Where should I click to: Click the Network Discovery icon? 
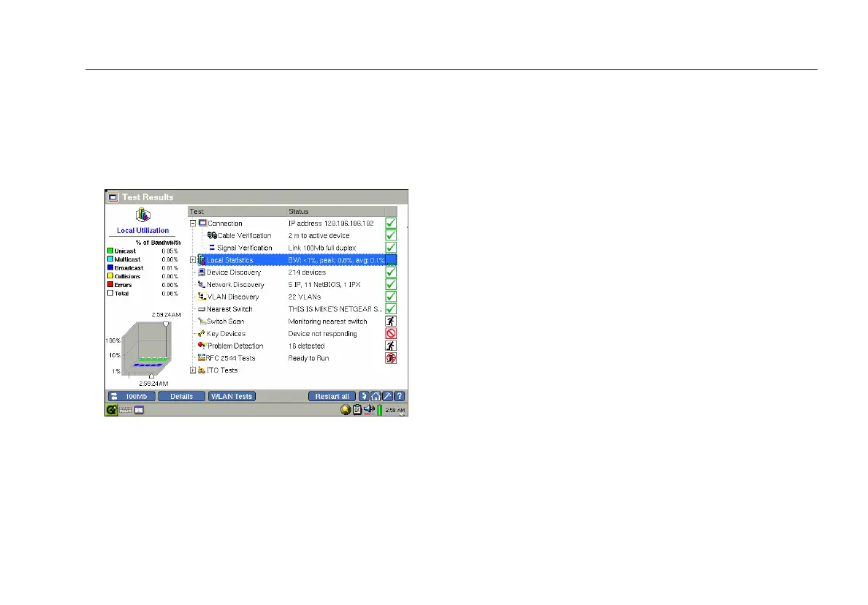pos(202,284)
